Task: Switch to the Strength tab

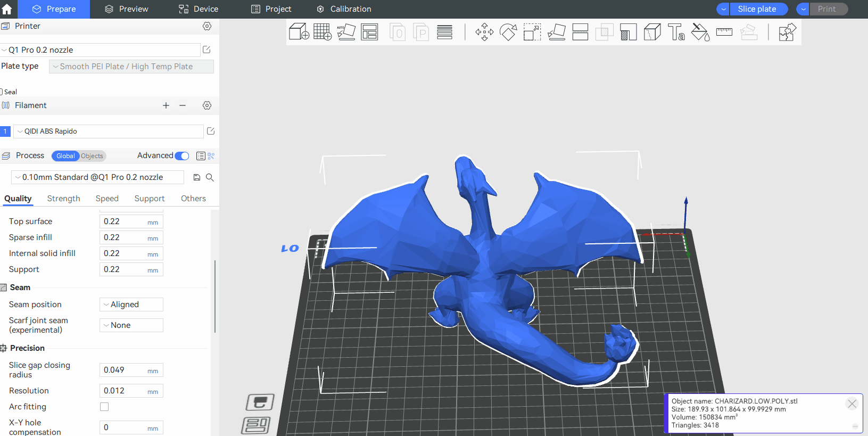Action: tap(63, 199)
